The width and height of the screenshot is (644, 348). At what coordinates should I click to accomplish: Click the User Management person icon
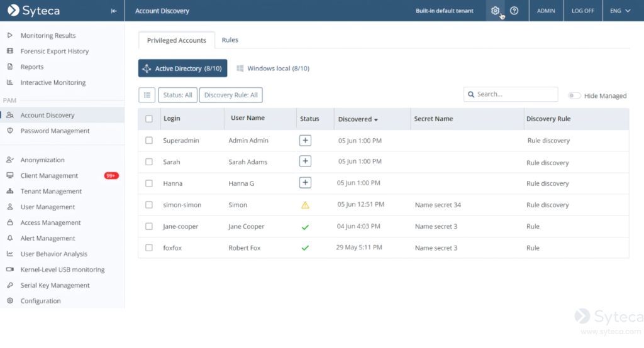pos(10,207)
